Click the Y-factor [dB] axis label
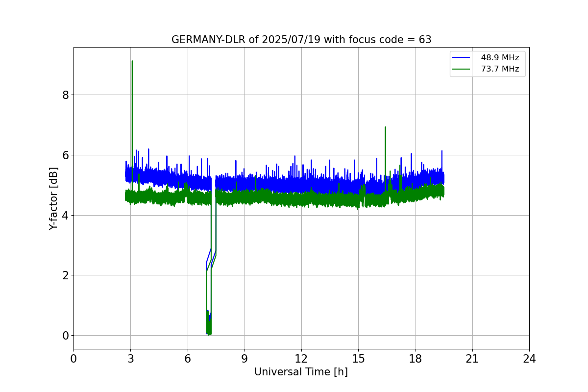The height and width of the screenshot is (392, 588). point(53,198)
